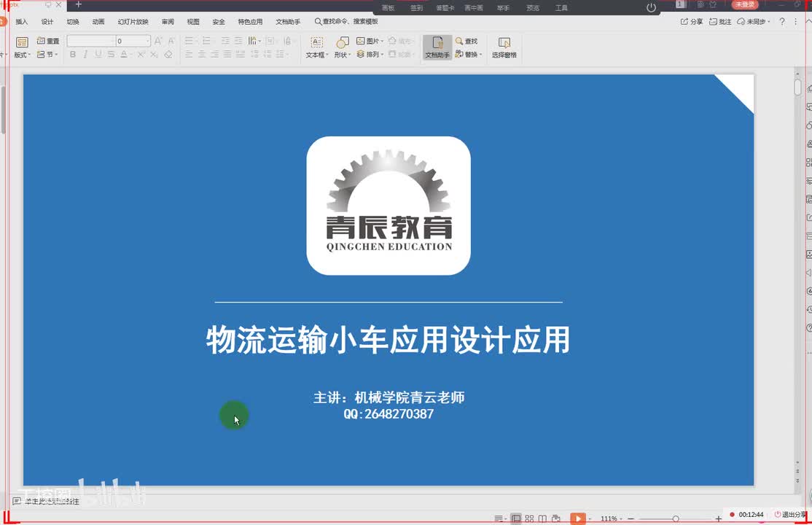Click the zoom in plus button

[718, 518]
